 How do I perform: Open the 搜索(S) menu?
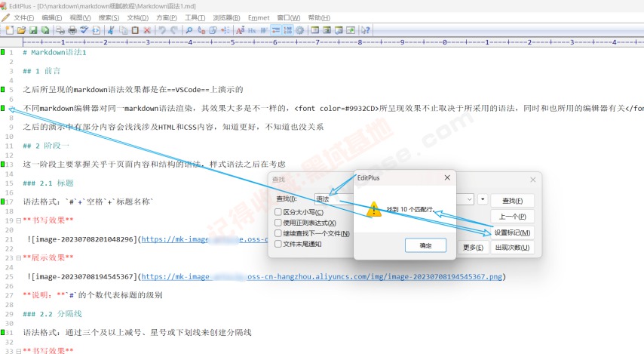click(x=109, y=17)
